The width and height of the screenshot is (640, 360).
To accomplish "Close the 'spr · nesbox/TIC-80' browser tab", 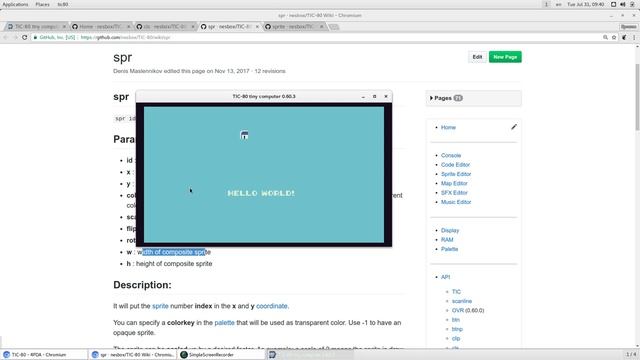I will pos(257,27).
